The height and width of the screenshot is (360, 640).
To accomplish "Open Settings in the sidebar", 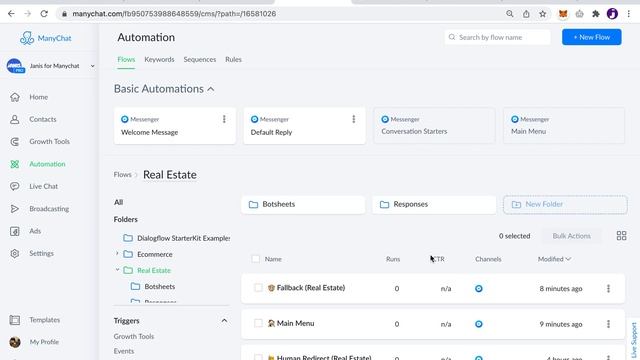I will click(x=41, y=253).
